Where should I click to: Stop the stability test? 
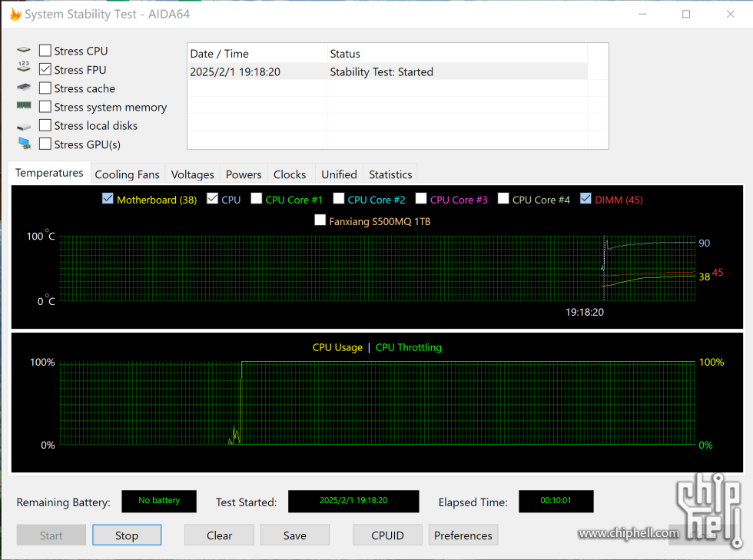[x=127, y=535]
